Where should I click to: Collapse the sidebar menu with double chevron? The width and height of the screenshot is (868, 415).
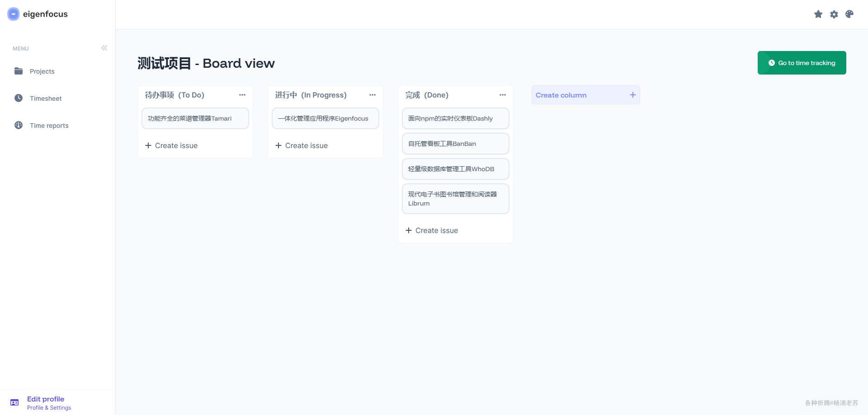pyautogui.click(x=104, y=48)
